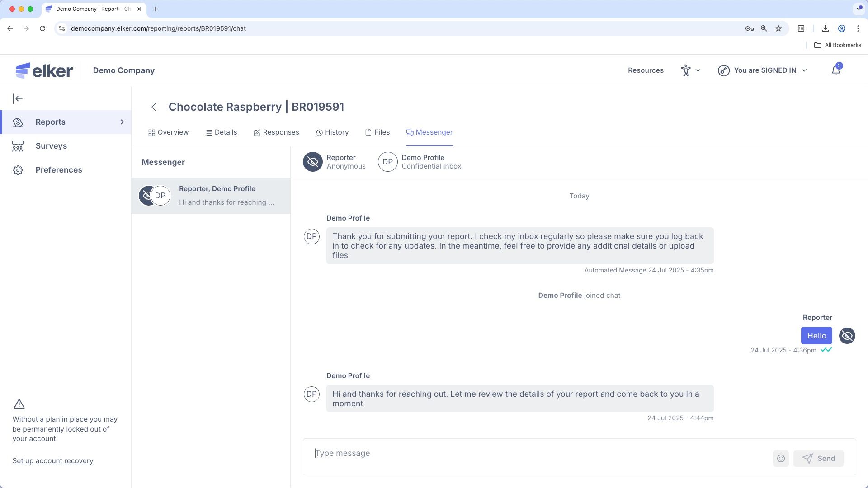Switch to the History tab
The image size is (868, 488).
click(332, 132)
